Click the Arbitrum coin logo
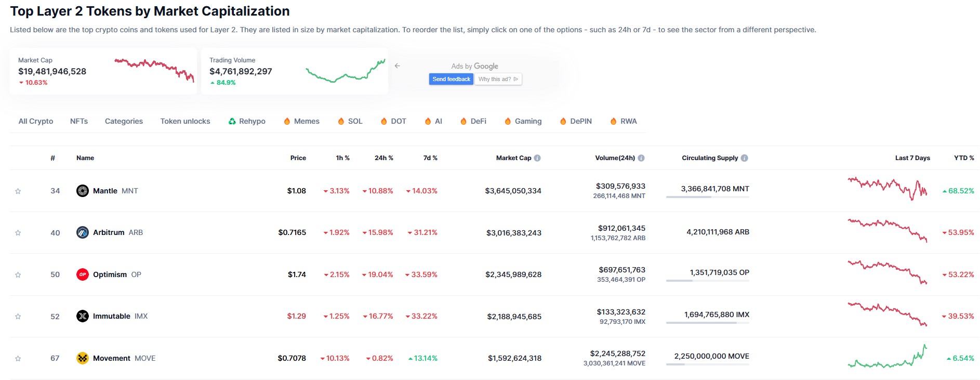Image resolution: width=980 pixels, height=380 pixels. [83, 232]
